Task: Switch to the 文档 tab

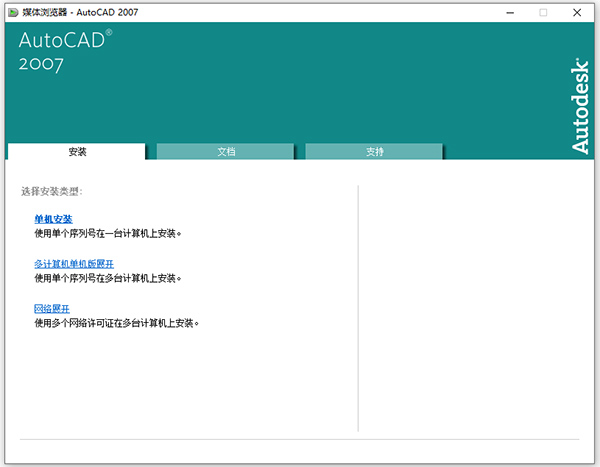Action: tap(225, 152)
